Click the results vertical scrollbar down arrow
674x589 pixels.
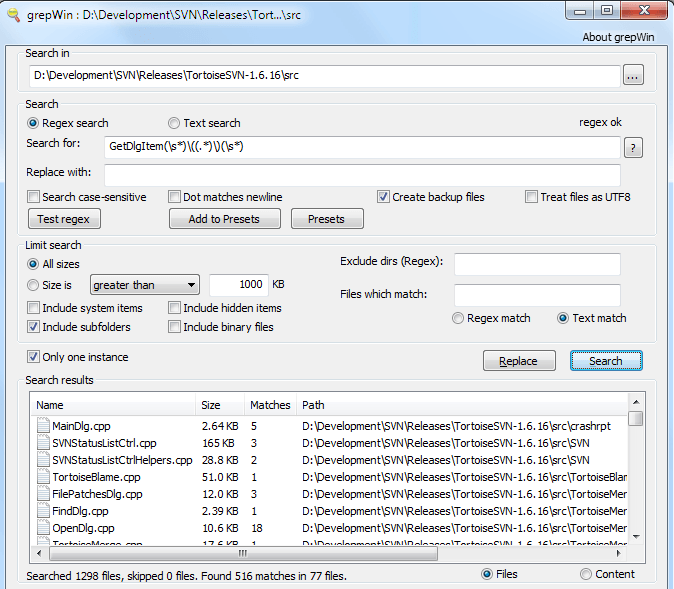pyautogui.click(x=636, y=537)
